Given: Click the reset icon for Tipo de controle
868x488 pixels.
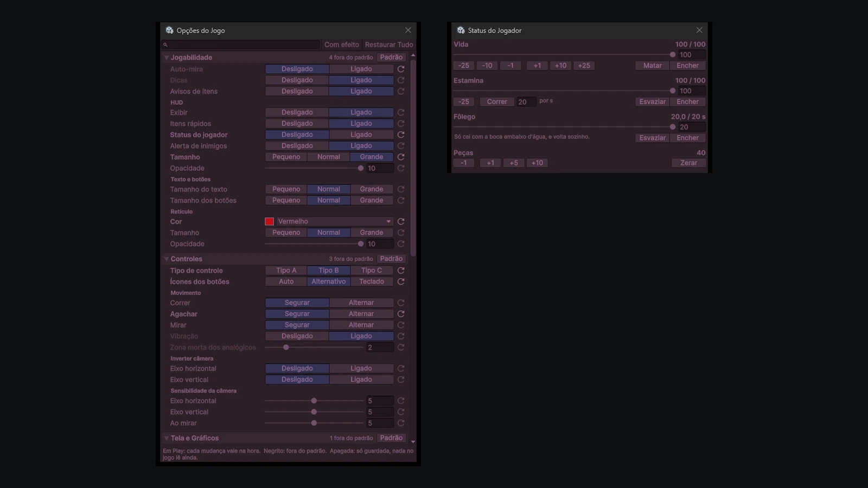Looking at the screenshot, I should [x=401, y=270].
